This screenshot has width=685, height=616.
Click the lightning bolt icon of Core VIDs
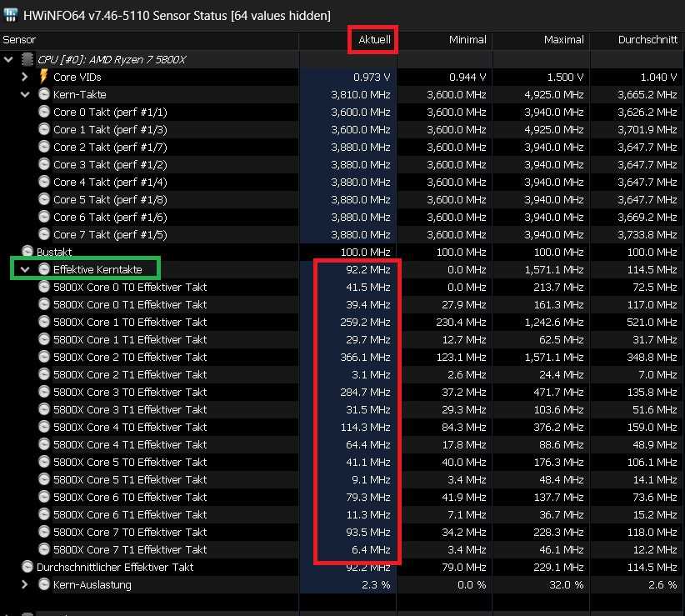click(x=43, y=77)
